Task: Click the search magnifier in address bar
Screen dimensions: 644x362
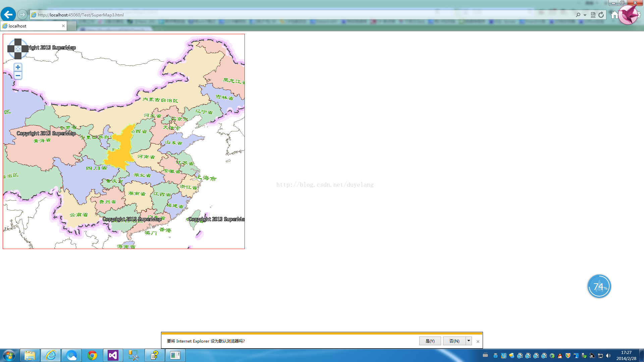Action: pos(578,15)
